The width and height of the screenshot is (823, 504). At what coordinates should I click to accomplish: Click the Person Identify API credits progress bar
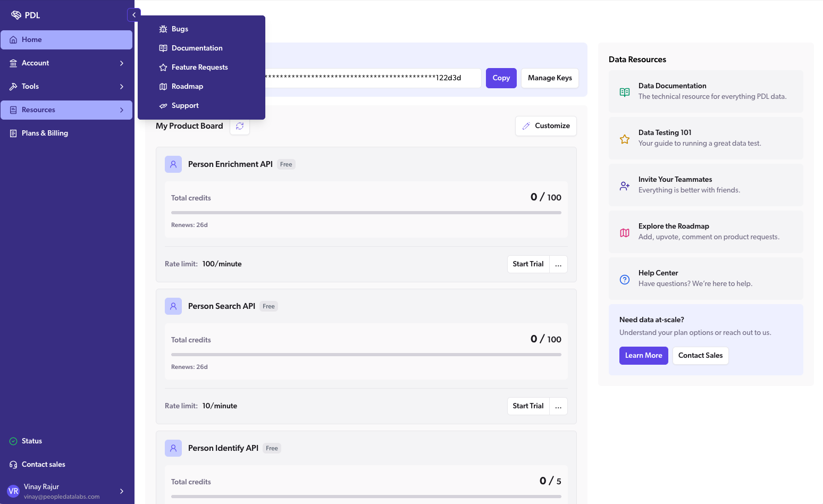[x=366, y=497]
